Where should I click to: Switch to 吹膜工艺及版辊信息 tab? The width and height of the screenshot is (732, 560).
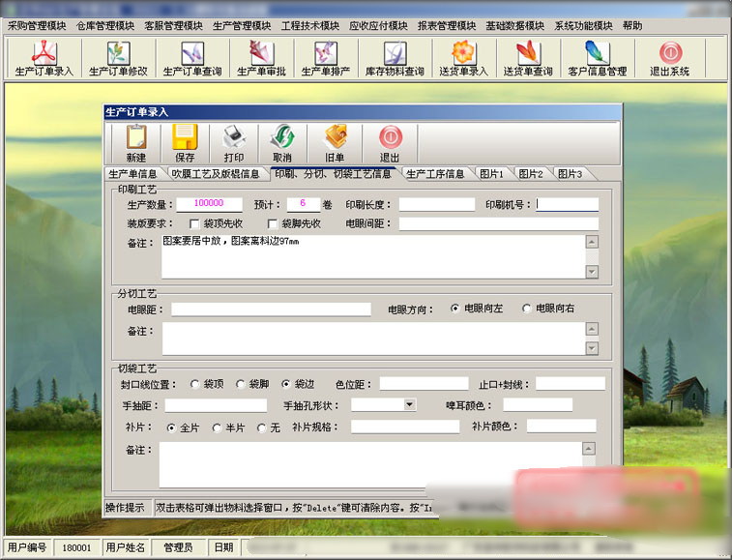pos(216,174)
